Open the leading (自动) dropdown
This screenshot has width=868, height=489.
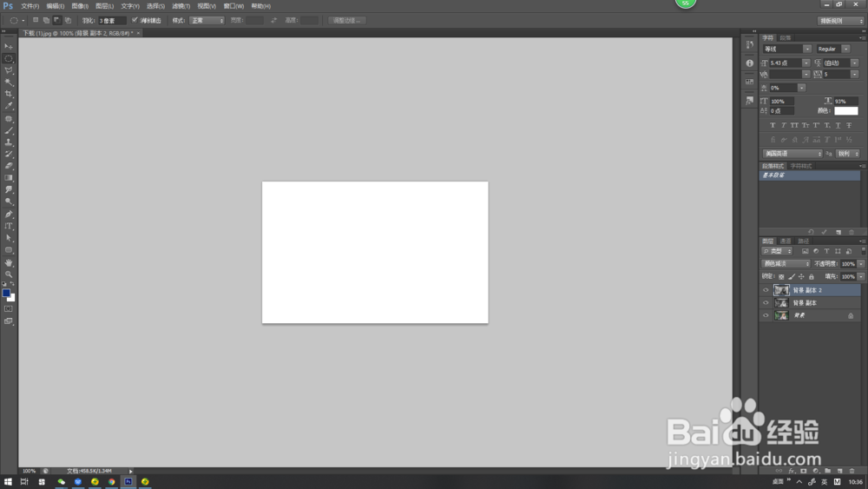pyautogui.click(x=855, y=63)
